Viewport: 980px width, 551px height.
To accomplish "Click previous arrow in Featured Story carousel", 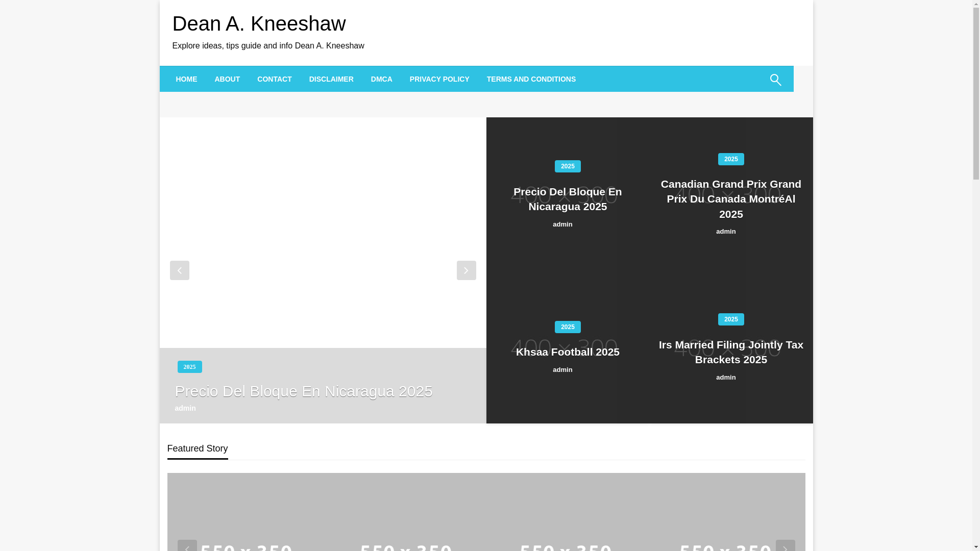I will 187,546.
